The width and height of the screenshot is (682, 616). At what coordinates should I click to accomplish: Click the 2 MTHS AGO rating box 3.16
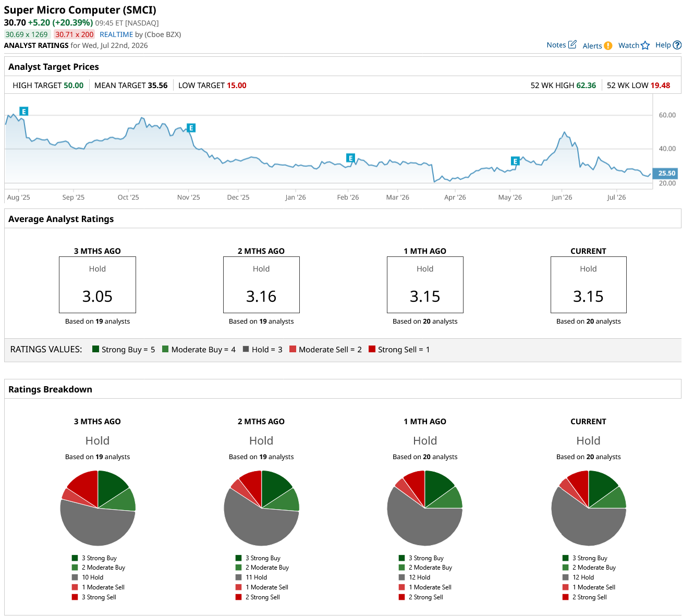click(261, 285)
